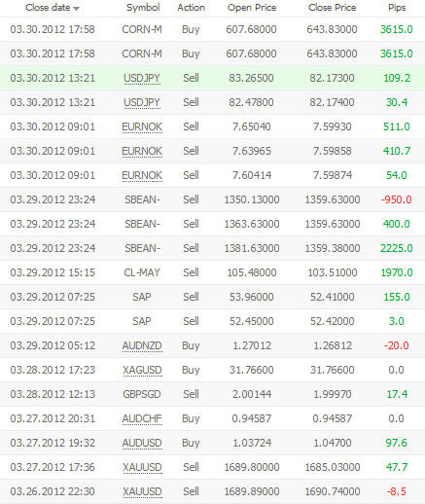This screenshot has height=504, width=425.
Task: Select the 97.6 pips value
Action: pyautogui.click(x=397, y=443)
